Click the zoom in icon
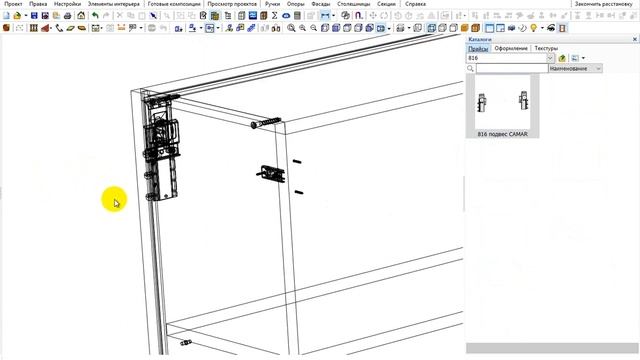Viewport: 640px width, 360px height. coord(302,28)
